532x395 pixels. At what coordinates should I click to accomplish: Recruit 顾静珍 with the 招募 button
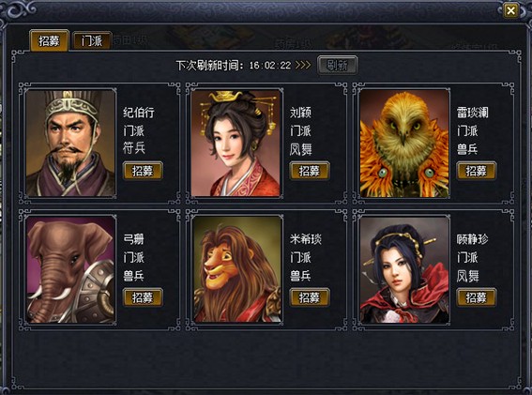tap(477, 297)
